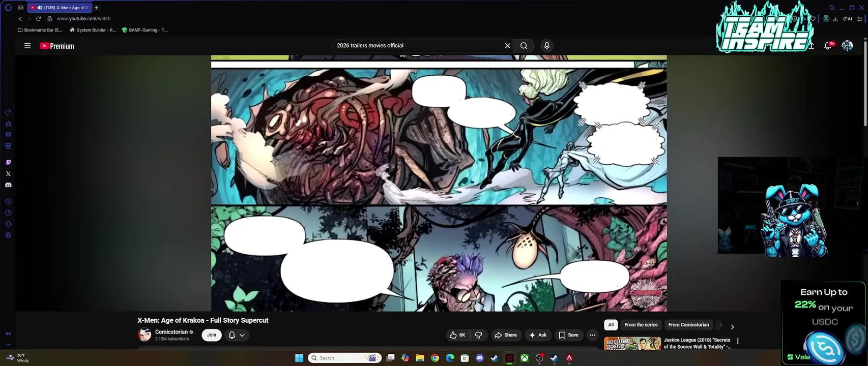Join the Comicstorian channel
This screenshot has width=868, height=366.
212,335
